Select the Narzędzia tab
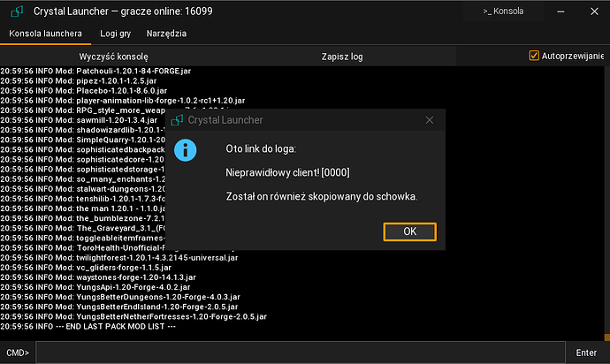The height and width of the screenshot is (364, 610). pos(166,34)
